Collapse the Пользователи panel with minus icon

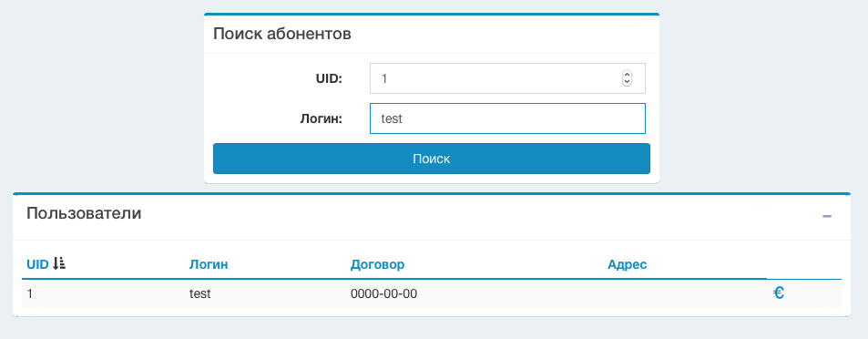(827, 216)
